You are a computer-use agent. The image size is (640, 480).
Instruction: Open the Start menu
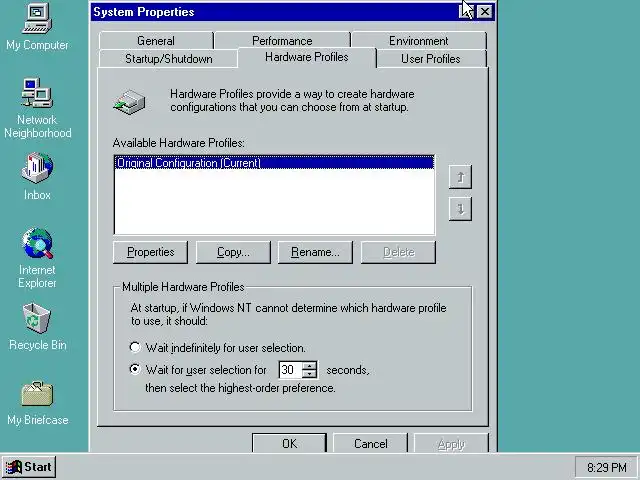29,467
